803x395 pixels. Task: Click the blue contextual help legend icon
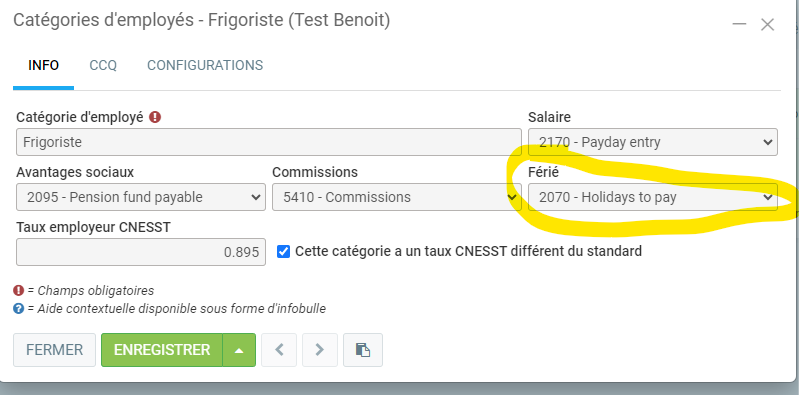(19, 308)
